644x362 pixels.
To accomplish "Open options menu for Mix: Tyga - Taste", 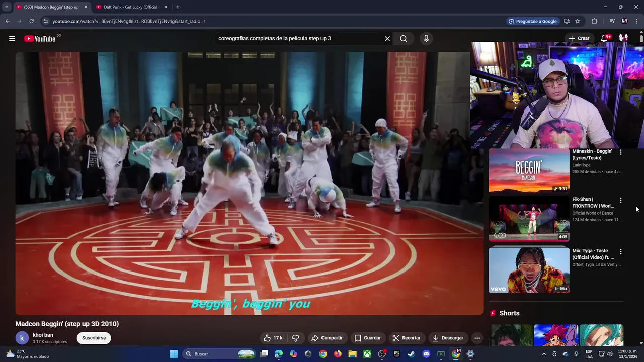I will (x=620, y=251).
